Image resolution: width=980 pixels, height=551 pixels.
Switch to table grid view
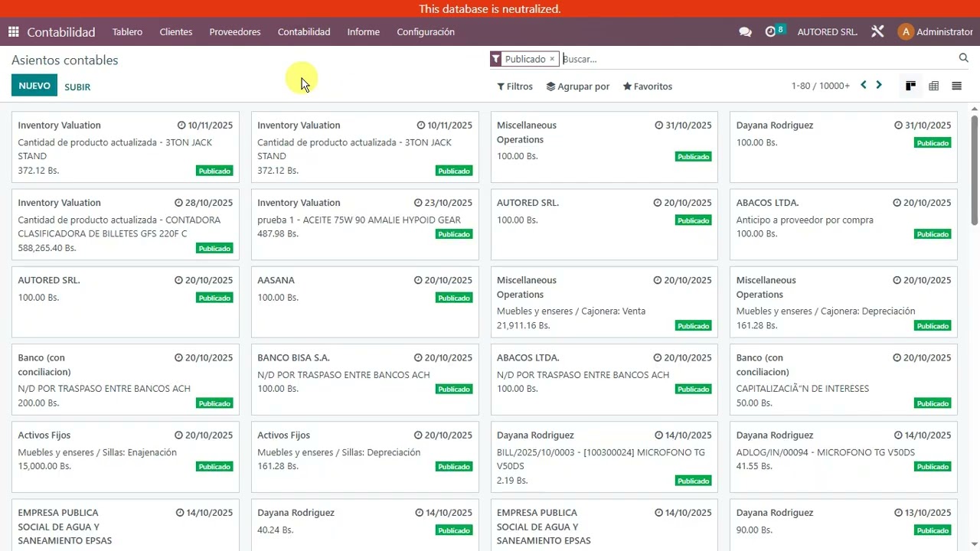coord(933,86)
